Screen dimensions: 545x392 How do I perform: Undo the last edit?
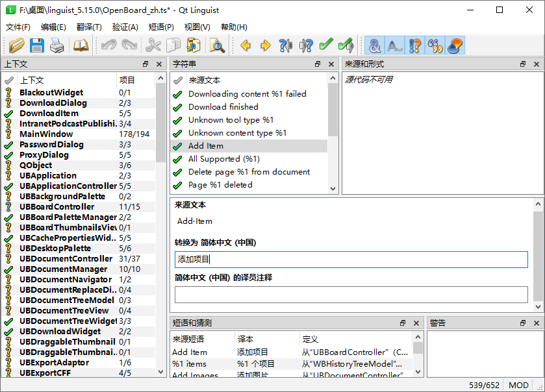click(108, 45)
